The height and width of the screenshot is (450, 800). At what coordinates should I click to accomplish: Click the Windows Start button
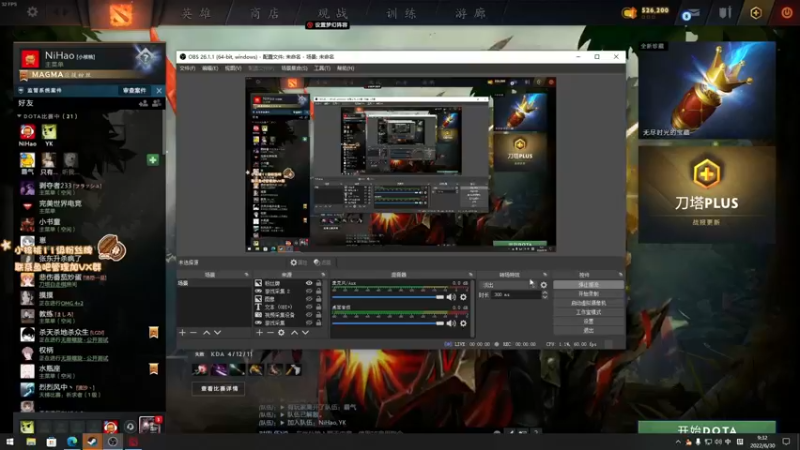point(10,442)
